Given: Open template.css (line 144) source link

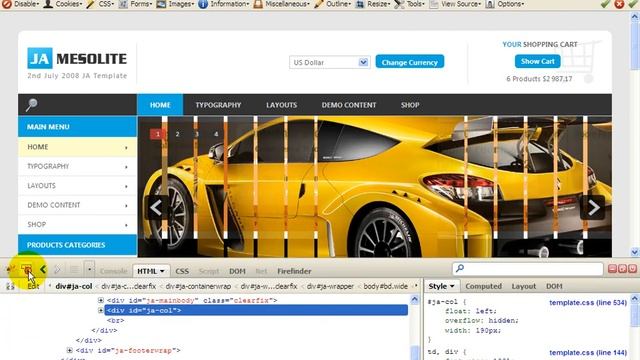Looking at the screenshot, I should (x=588, y=352).
